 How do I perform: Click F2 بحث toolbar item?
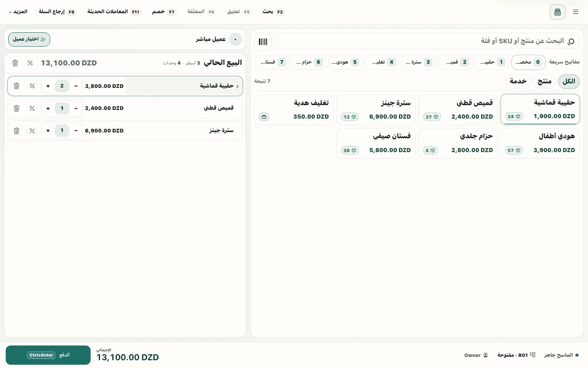click(274, 11)
